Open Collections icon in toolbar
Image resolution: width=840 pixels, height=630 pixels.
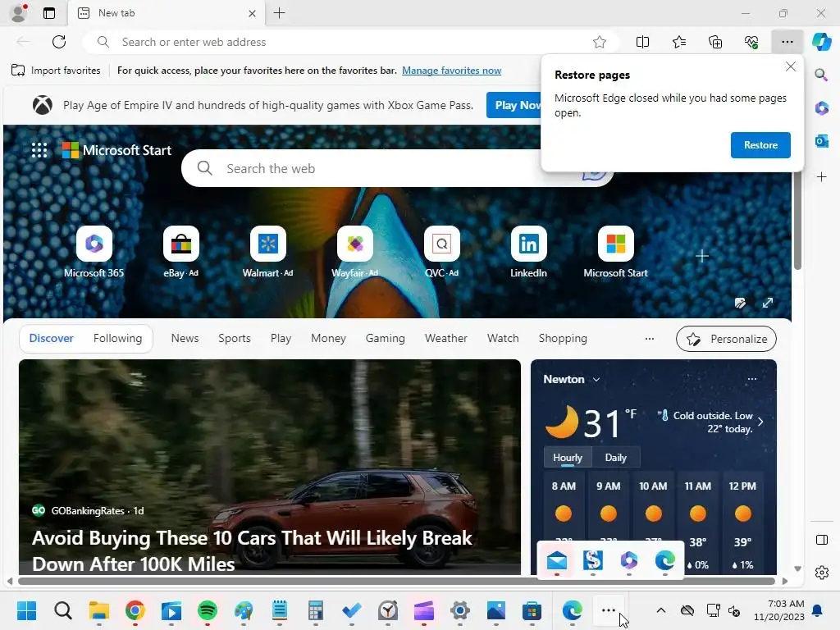(715, 42)
